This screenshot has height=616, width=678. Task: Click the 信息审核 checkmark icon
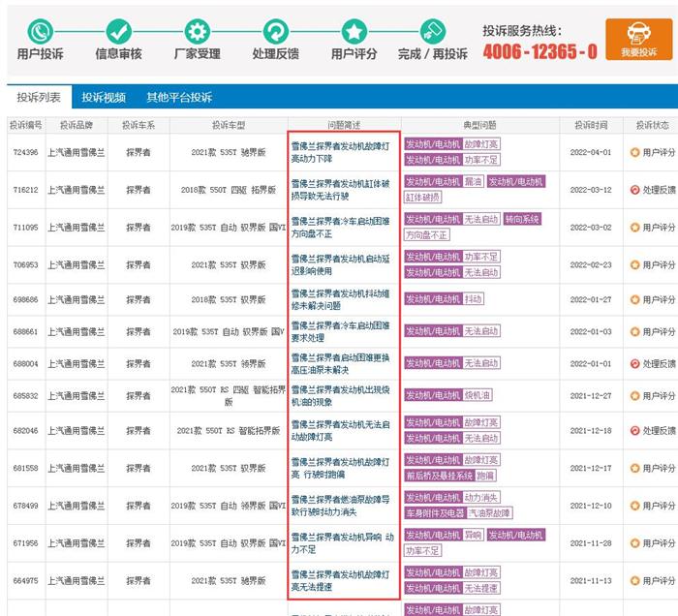click(118, 31)
